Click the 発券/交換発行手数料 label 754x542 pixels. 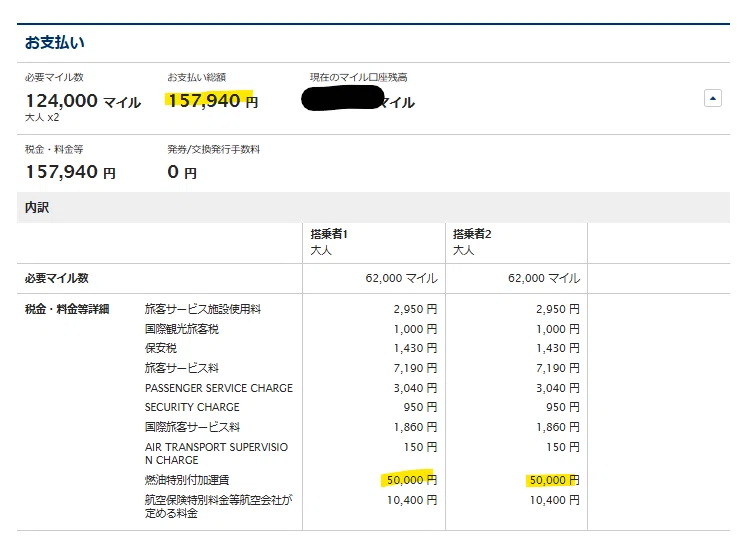tap(214, 149)
